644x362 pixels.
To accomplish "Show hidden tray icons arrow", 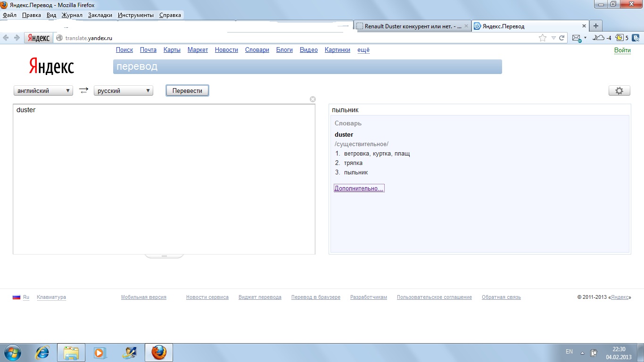I will (x=582, y=353).
